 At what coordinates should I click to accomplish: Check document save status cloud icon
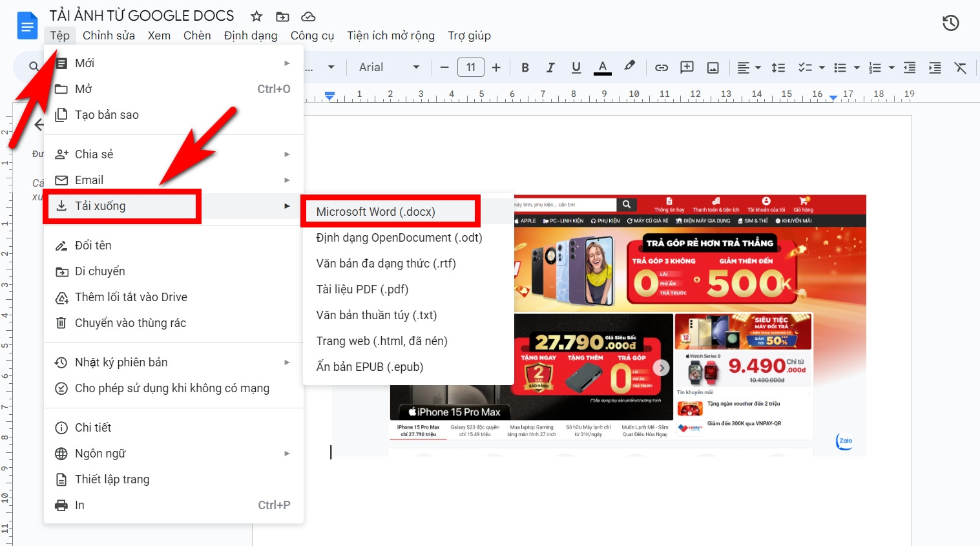(x=308, y=16)
